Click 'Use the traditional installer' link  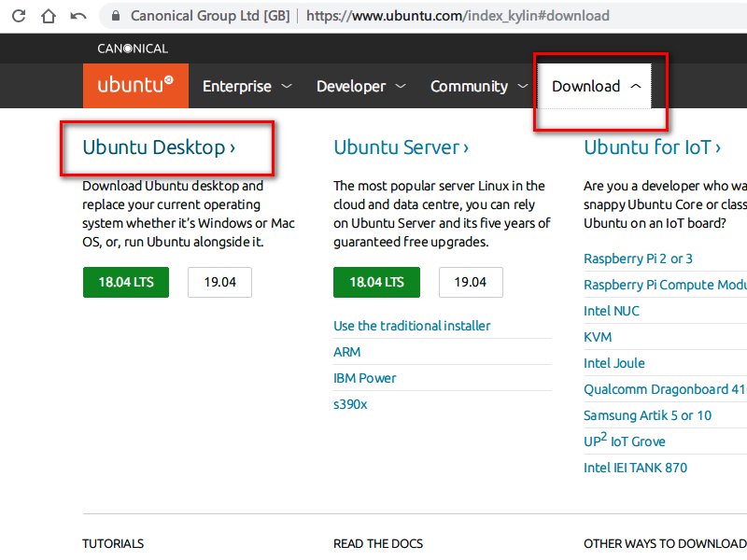click(412, 326)
